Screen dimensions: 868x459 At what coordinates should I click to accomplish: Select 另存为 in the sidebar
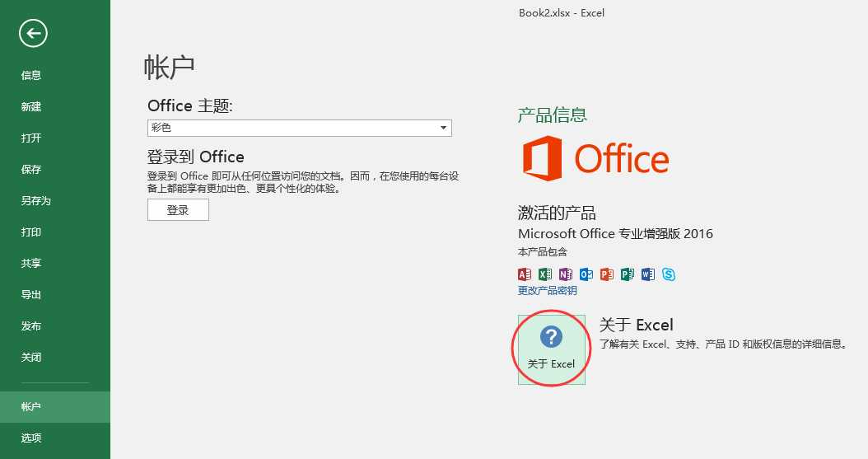click(x=55, y=200)
